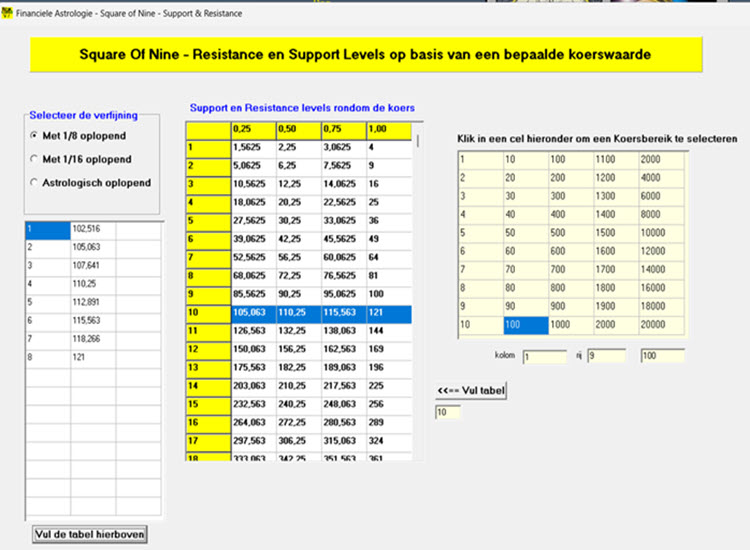This screenshot has width=750, height=550.
Task: Click the 256 cell in center table
Action: coord(388,404)
